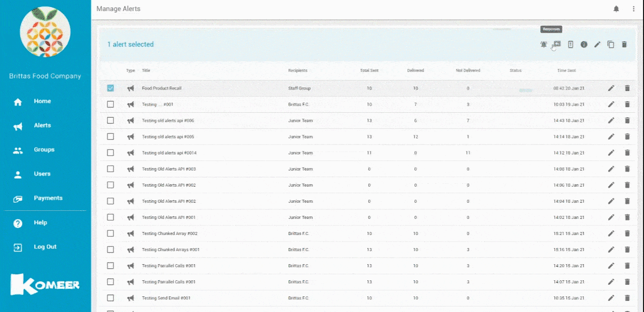Check Testing Old Alerts API #003 checkbox
644x312 pixels.
click(111, 169)
